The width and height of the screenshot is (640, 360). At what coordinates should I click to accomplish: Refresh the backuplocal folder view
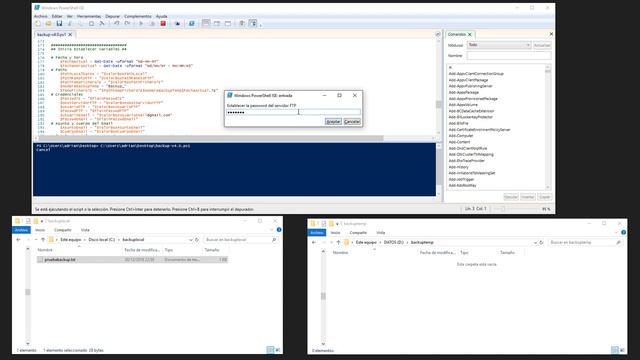197,240
